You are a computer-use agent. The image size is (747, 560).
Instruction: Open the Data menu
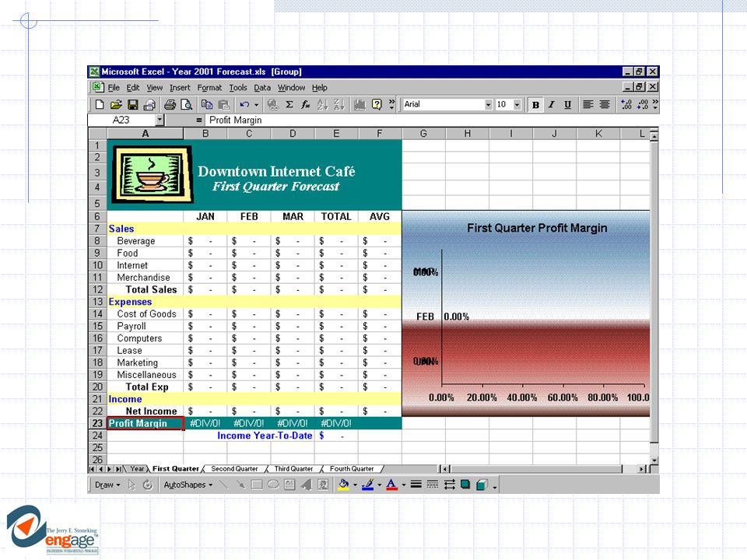point(262,88)
